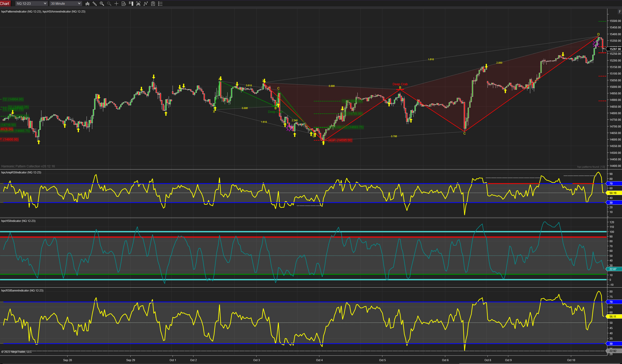Click the zoom out magnifier icon
The width and height of the screenshot is (622, 364).
pos(109,4)
